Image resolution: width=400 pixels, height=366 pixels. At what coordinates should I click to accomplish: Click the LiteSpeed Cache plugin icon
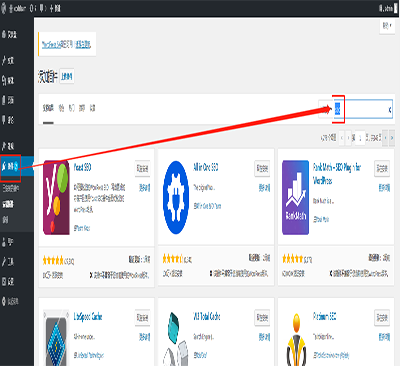tap(56, 338)
